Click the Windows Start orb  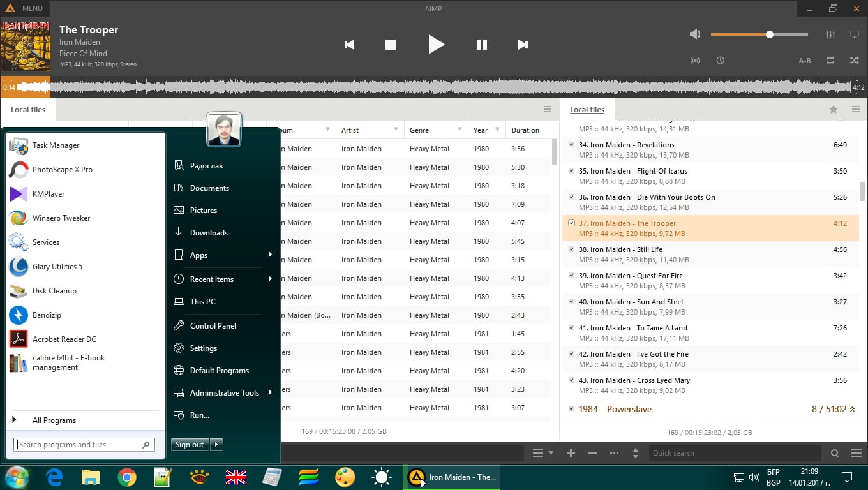pos(17,477)
